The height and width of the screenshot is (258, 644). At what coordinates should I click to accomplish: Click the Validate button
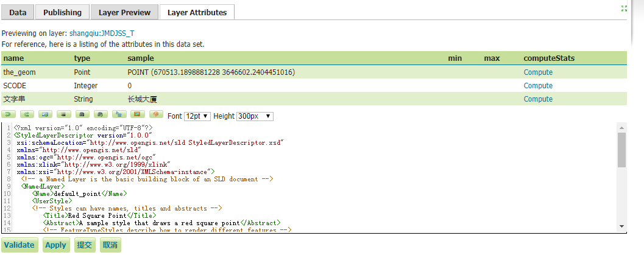19,245
